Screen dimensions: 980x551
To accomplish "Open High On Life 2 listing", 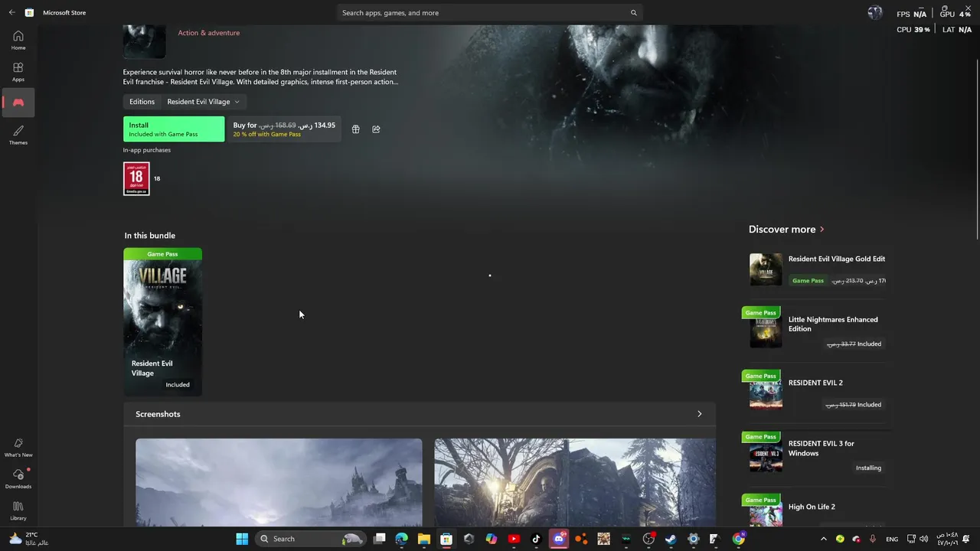I will tap(817, 511).
